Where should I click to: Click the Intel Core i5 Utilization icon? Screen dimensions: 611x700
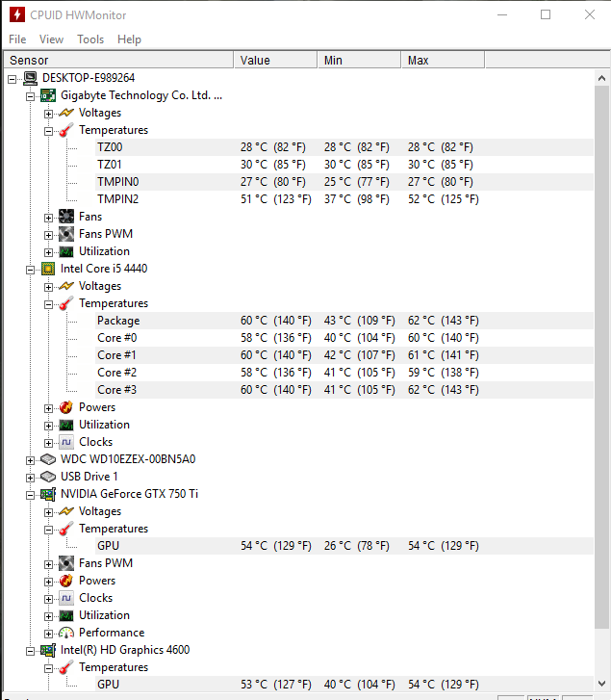pos(66,425)
